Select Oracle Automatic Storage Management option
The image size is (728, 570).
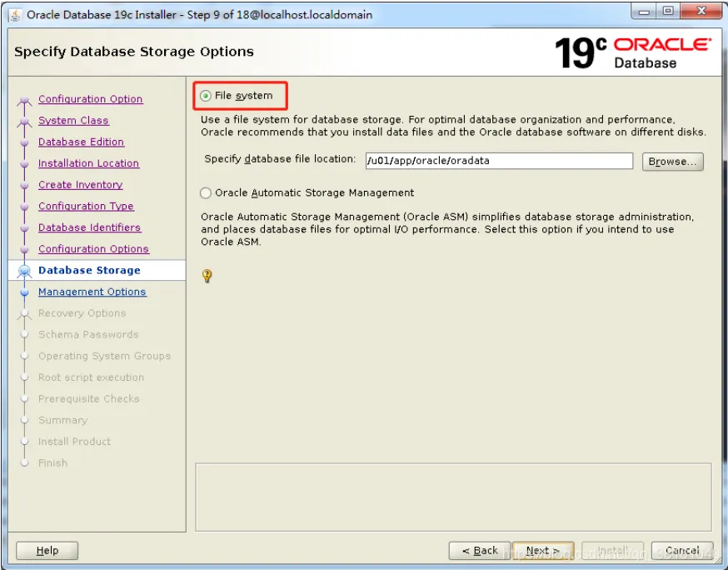205,192
